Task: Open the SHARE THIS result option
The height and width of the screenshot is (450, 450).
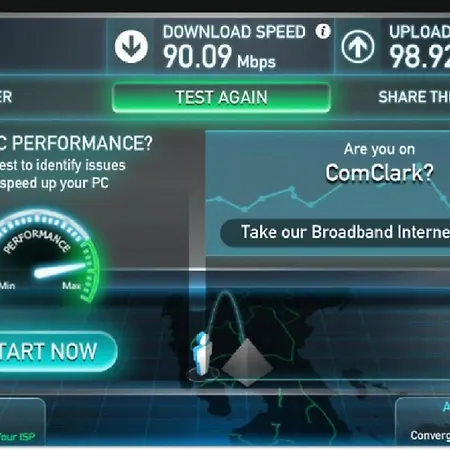Action: click(x=414, y=97)
